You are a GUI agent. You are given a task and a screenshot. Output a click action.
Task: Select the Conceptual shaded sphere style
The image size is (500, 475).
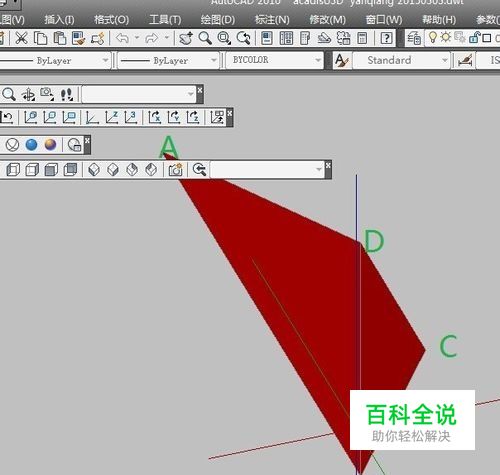[x=51, y=145]
